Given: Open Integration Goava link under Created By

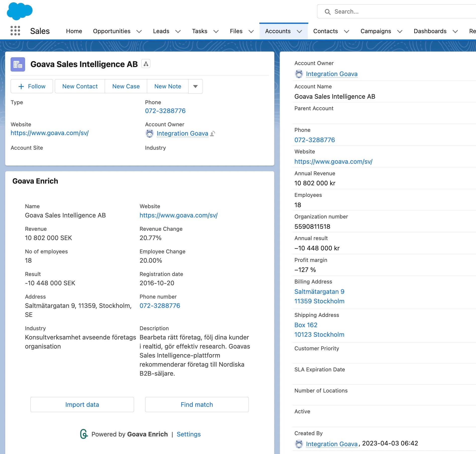Looking at the screenshot, I should (x=332, y=444).
